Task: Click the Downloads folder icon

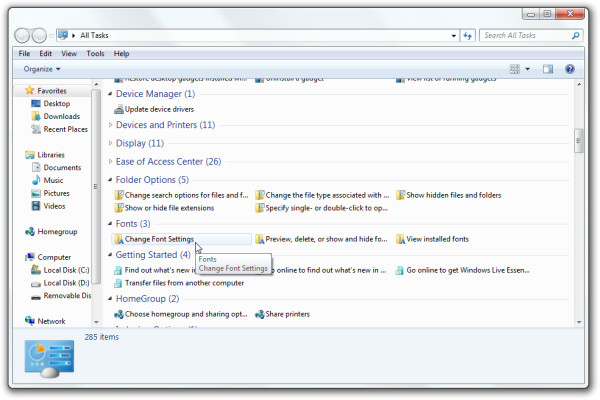Action: (36, 116)
